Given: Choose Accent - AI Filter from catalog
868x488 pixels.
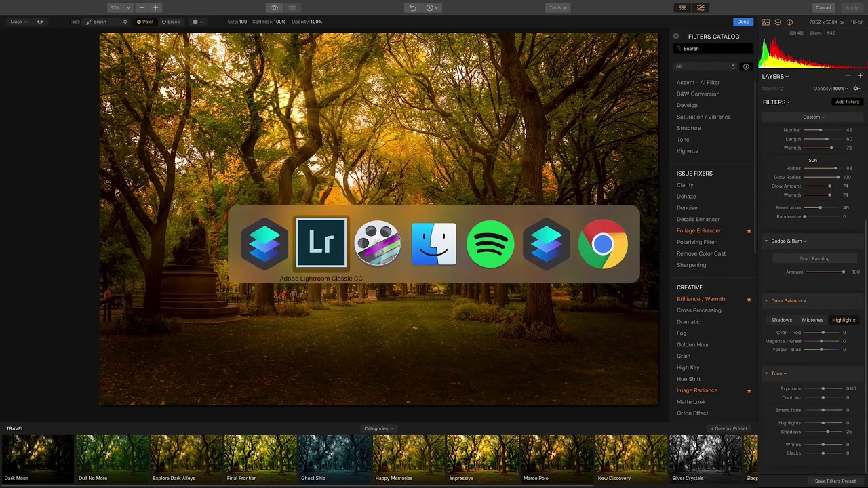Looking at the screenshot, I should (x=698, y=82).
